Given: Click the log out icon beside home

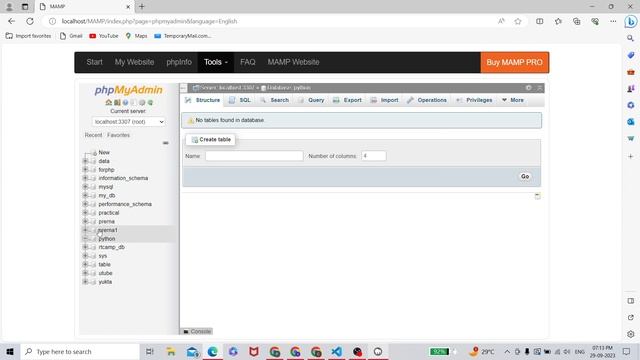Looking at the screenshot, I should coord(117,102).
